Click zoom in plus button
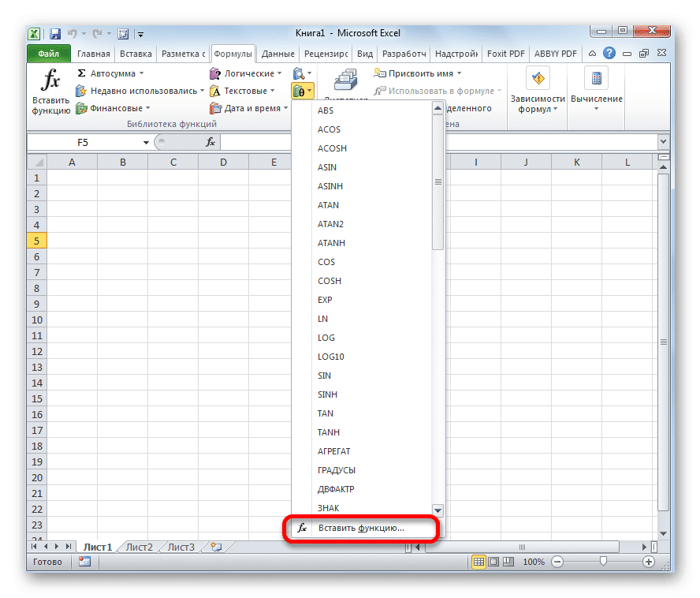Screen dimensions: 700x598 pos(649,562)
